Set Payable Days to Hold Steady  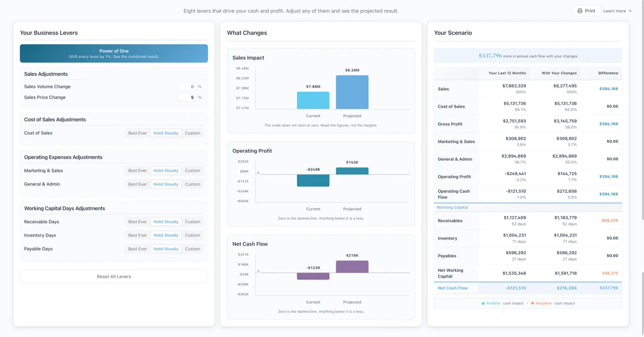[166, 249]
